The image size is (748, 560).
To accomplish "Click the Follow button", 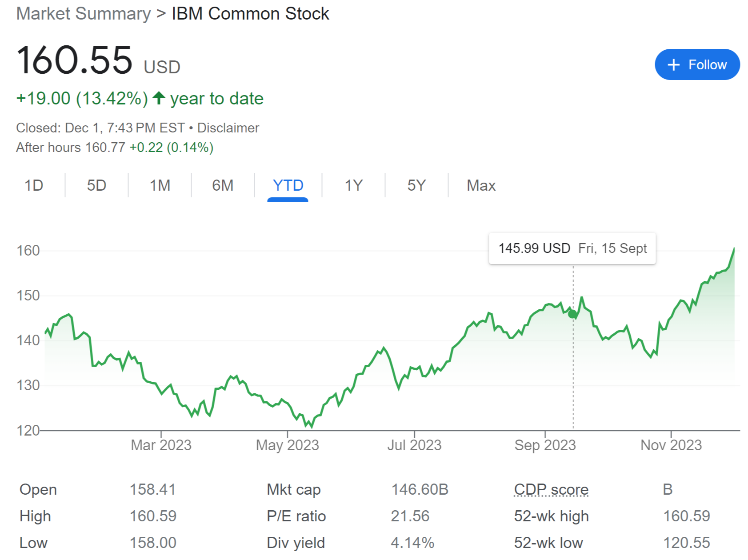I will (x=696, y=65).
